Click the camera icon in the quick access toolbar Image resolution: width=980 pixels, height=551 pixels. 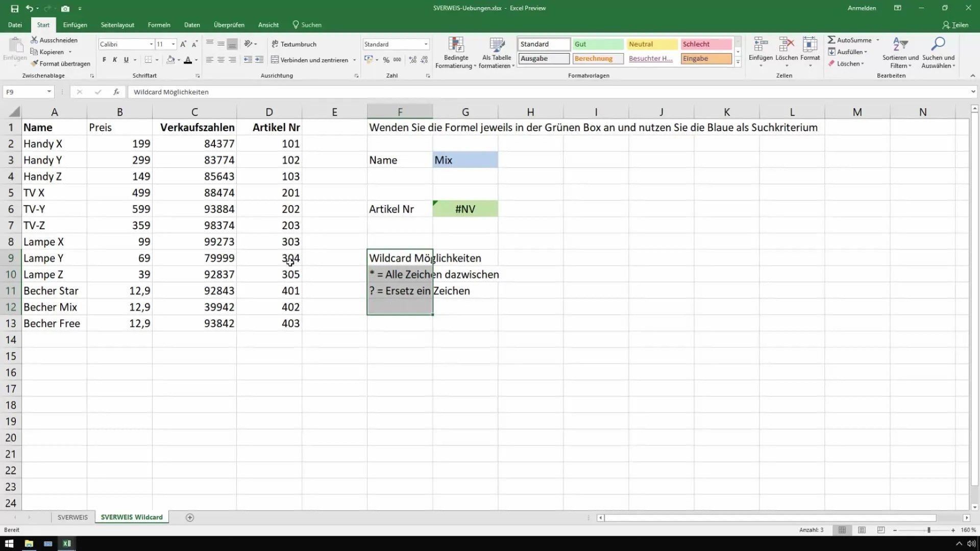65,8
